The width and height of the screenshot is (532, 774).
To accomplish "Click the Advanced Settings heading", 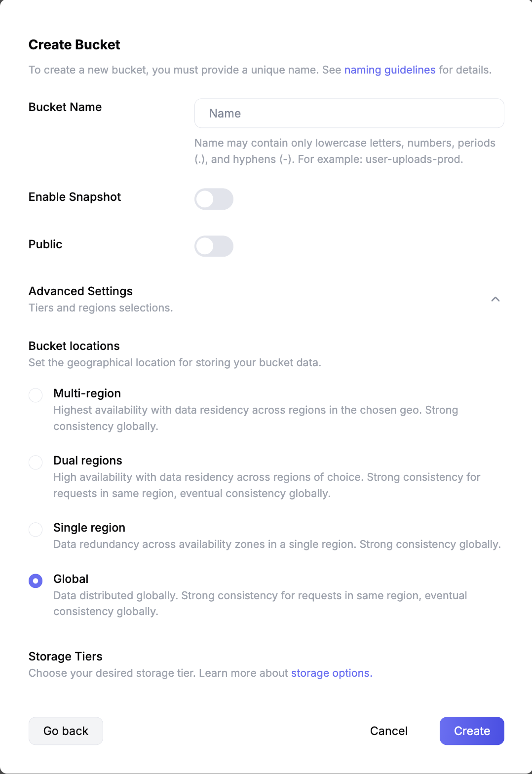I will 80,291.
